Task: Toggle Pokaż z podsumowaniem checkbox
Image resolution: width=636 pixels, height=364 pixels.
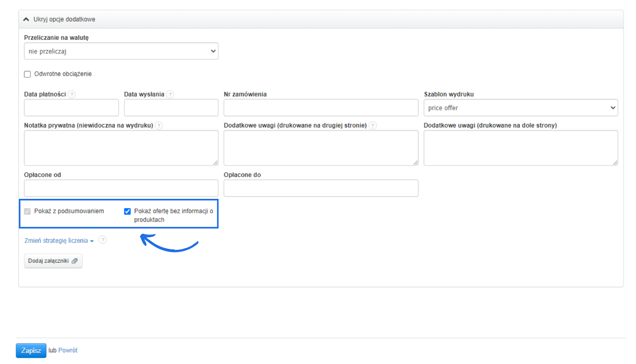Action: pyautogui.click(x=27, y=211)
